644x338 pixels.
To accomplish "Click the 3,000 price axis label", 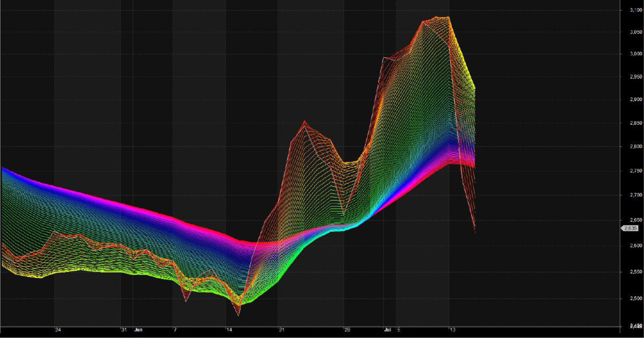I will click(x=636, y=54).
